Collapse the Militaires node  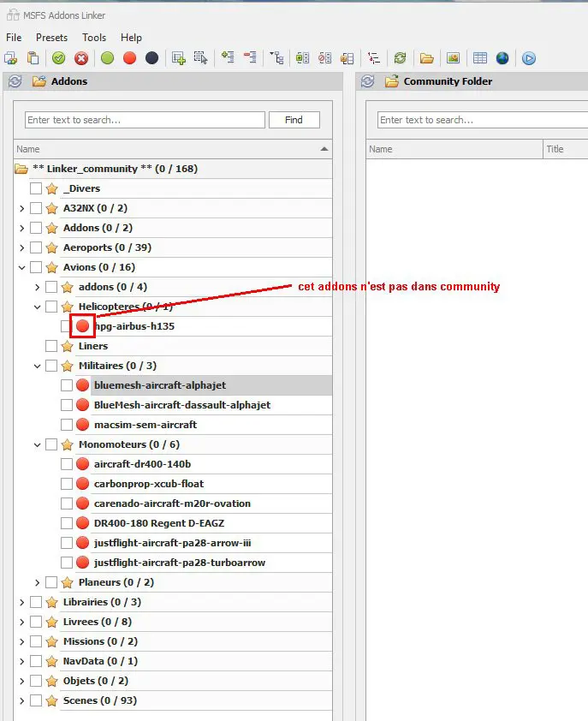pyautogui.click(x=38, y=366)
